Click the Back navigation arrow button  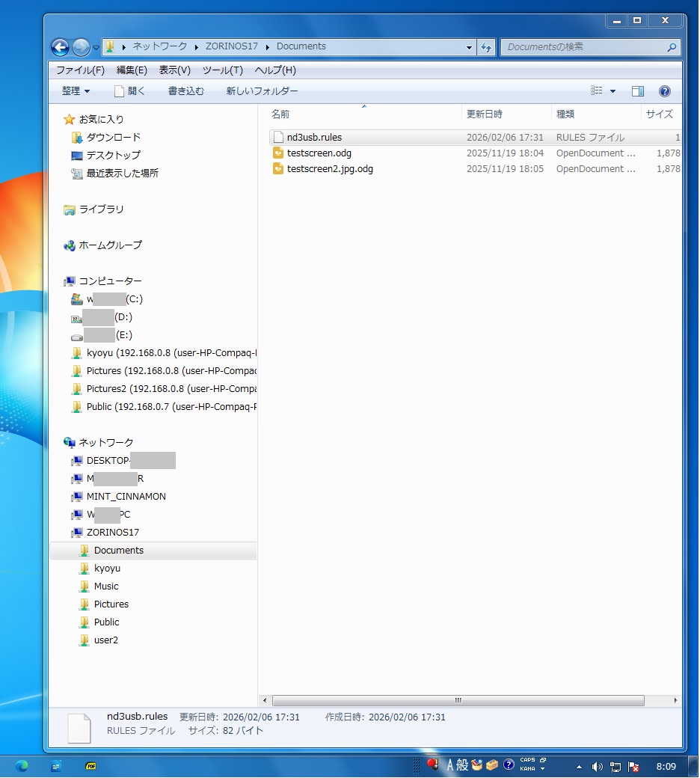(x=61, y=47)
